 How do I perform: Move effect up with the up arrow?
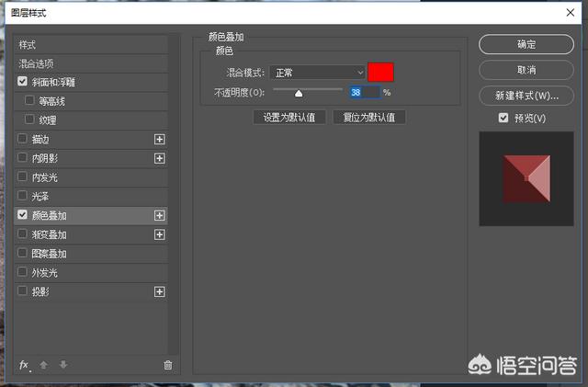(x=43, y=364)
